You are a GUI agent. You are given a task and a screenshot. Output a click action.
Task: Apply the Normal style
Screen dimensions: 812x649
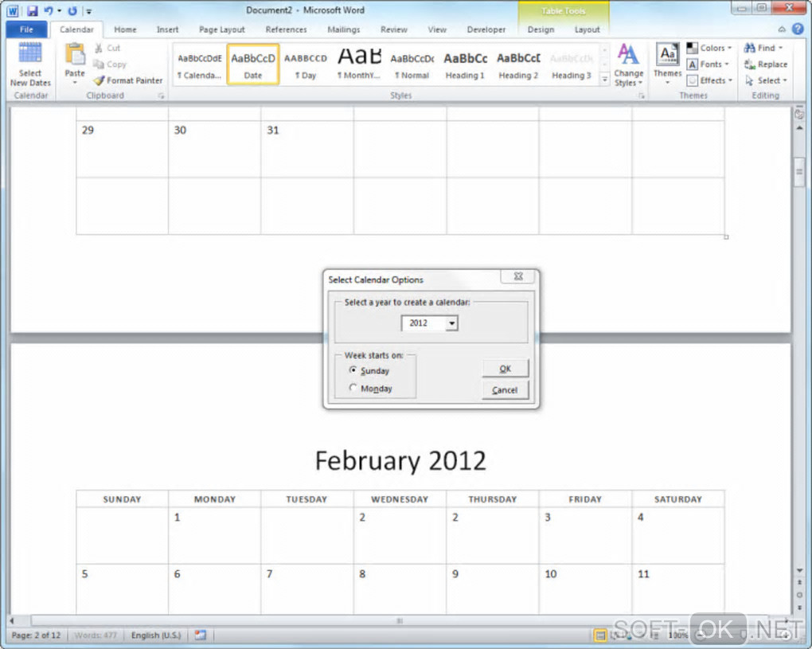click(x=412, y=65)
